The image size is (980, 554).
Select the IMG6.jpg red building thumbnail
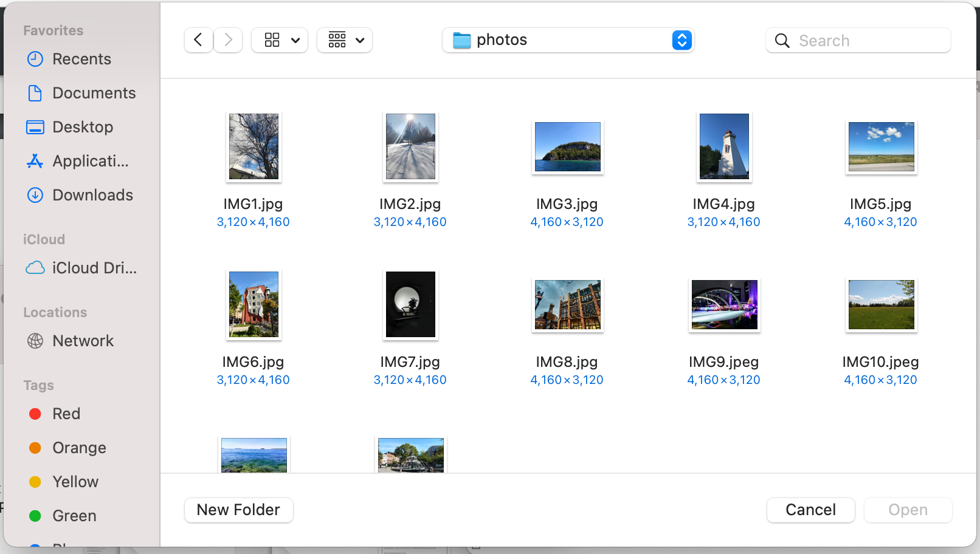coord(254,304)
